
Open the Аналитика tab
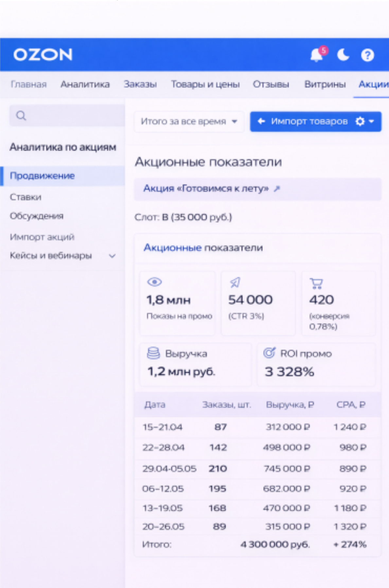[85, 85]
